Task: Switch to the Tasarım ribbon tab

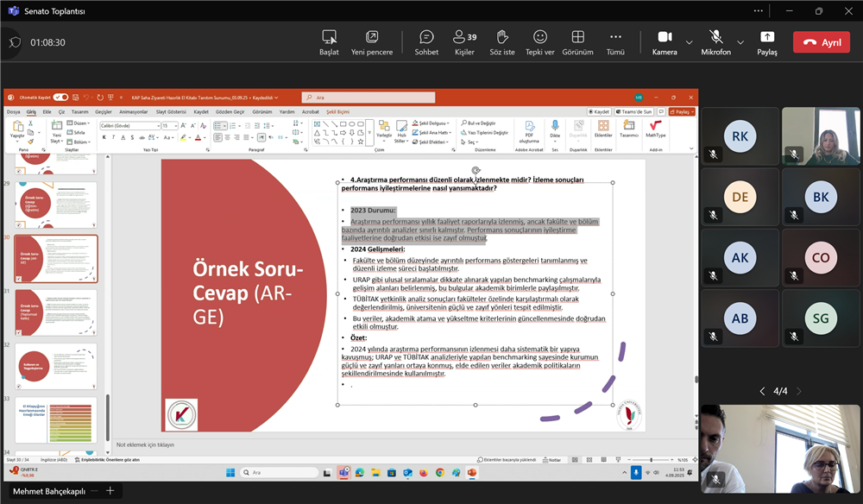Action: (79, 111)
